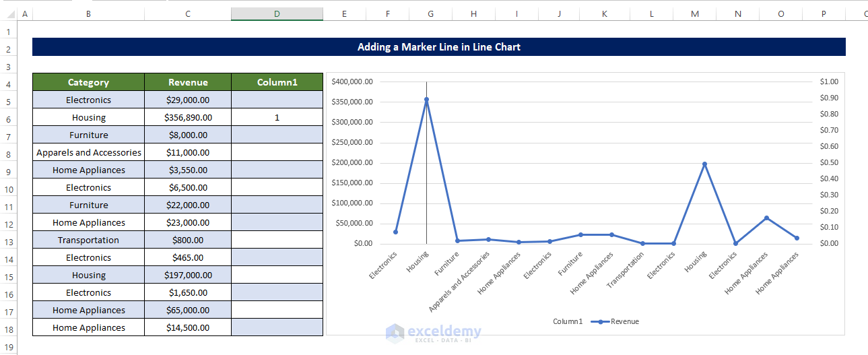Click the Transportation cell in the Category column
Screen dimensions: 868x355
tap(88, 240)
